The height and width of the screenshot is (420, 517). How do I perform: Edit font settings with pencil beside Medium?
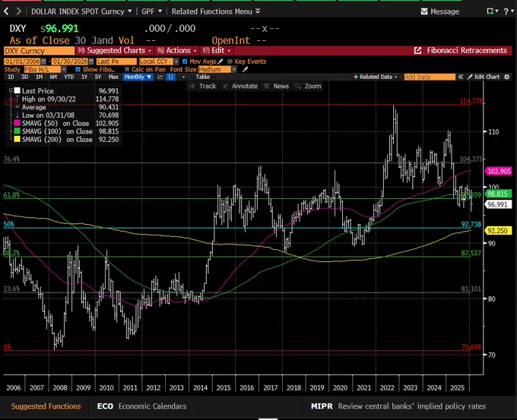[x=245, y=70]
